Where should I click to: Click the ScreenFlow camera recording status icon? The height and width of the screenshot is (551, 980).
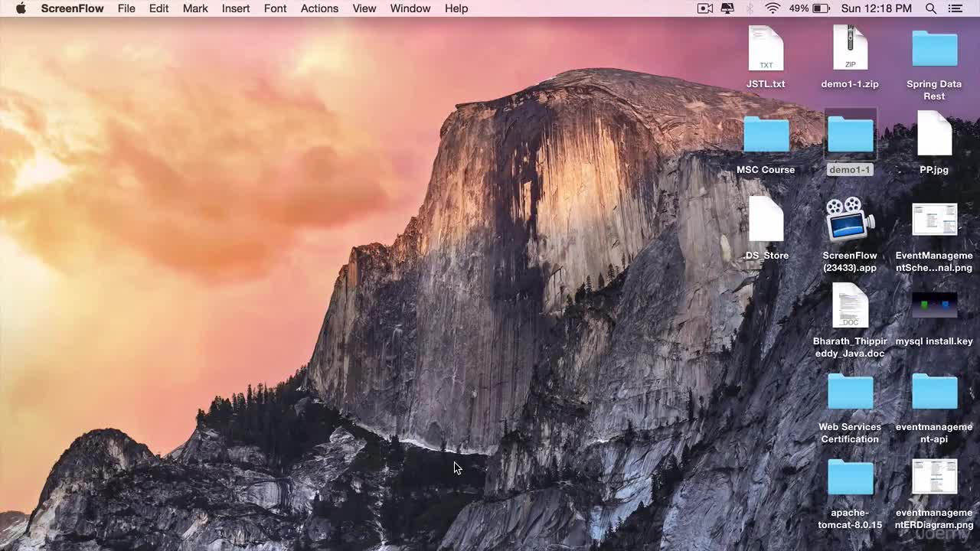tap(705, 8)
